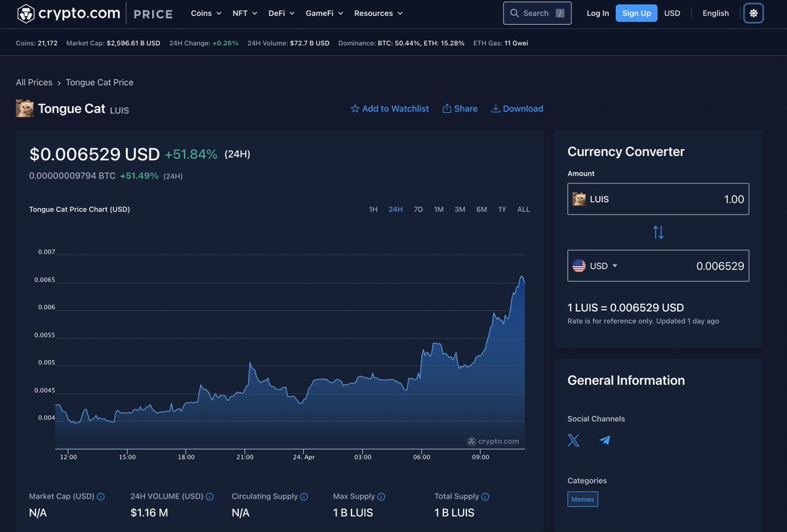This screenshot has width=787, height=532.
Task: Click the USD amount field 0.006529
Action: 658,266
